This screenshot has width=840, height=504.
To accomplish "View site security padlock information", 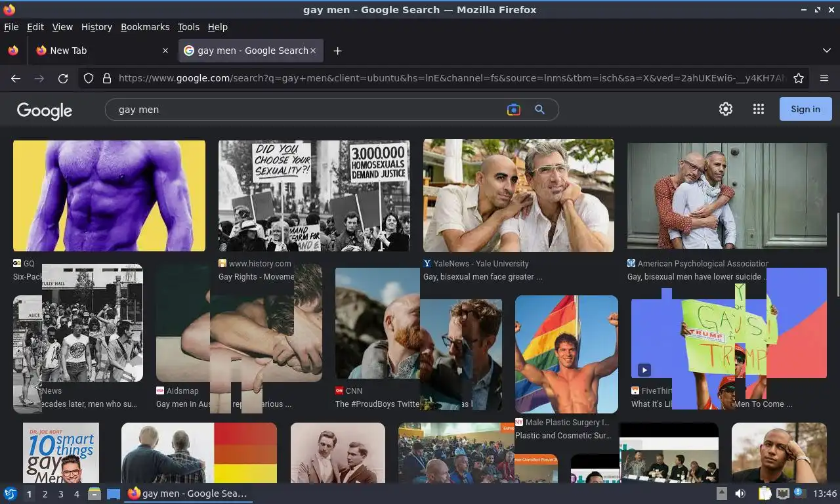I will pyautogui.click(x=107, y=78).
